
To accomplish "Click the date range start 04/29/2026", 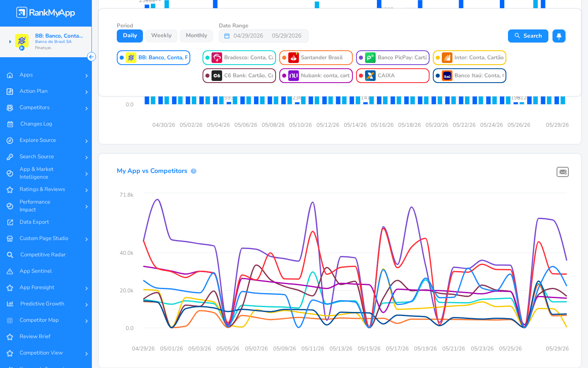I will click(248, 36).
